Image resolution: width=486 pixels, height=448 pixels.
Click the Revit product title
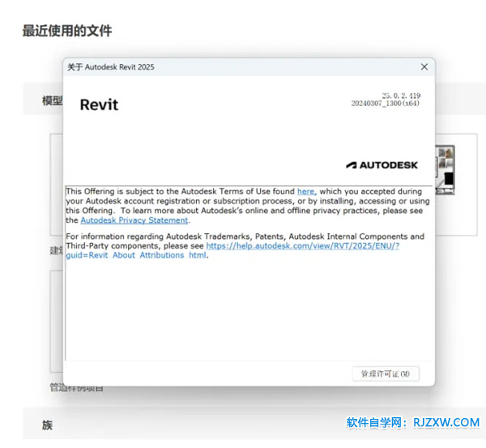tap(99, 105)
